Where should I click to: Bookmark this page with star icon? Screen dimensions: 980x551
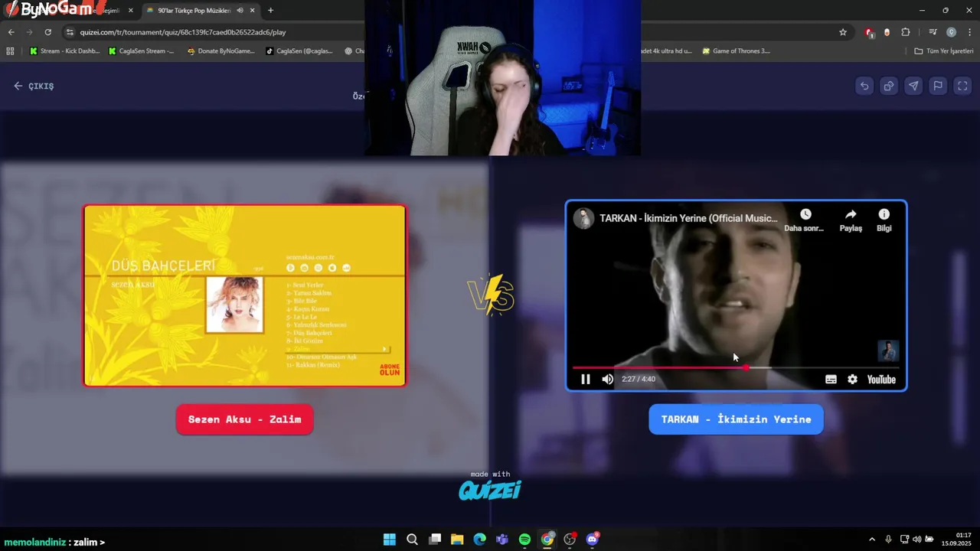pos(843,32)
